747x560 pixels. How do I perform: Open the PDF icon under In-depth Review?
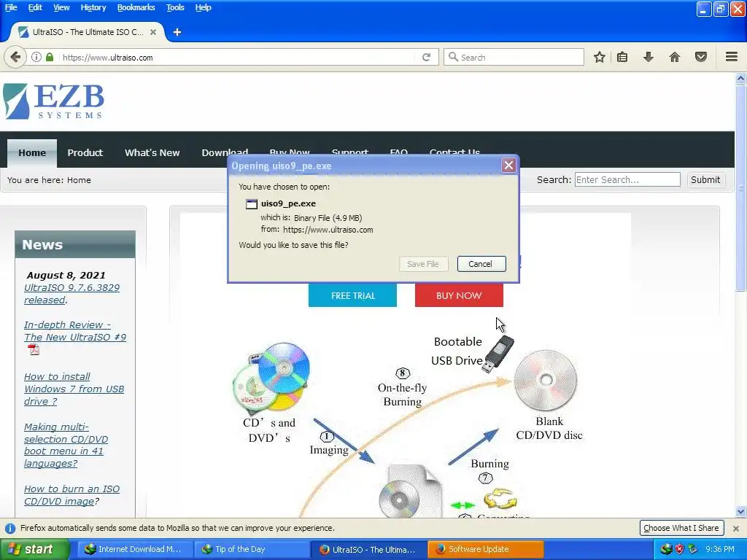(34, 350)
